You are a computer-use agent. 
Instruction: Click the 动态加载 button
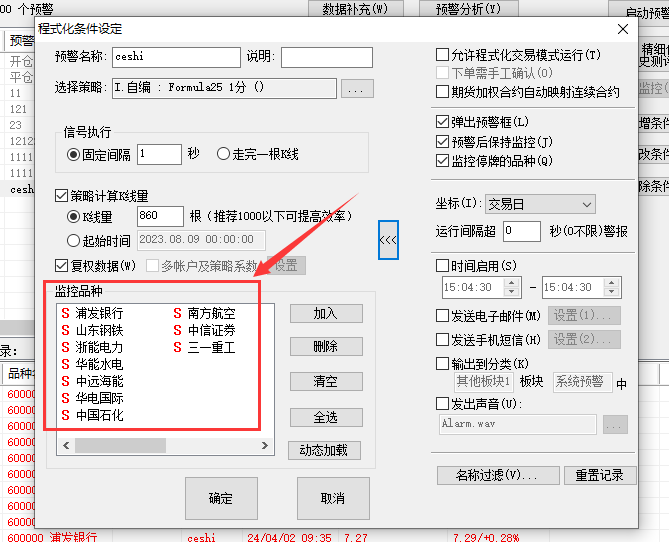[x=324, y=450]
